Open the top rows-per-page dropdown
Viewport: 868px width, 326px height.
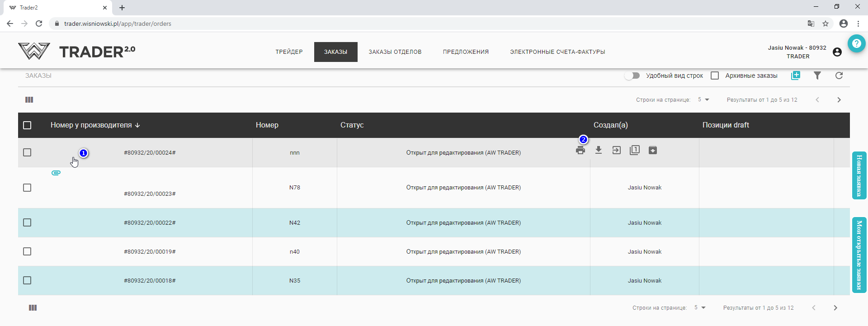(703, 100)
